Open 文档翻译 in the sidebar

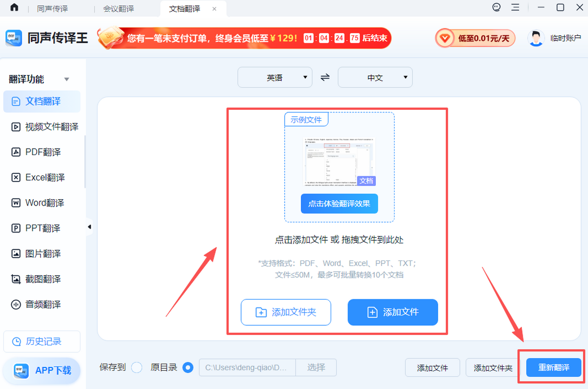click(x=42, y=102)
